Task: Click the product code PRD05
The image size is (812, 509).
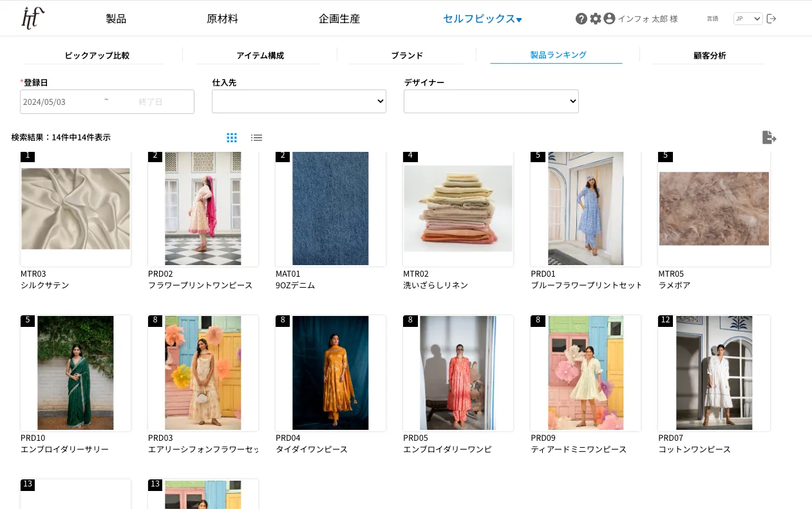Action: pos(415,438)
